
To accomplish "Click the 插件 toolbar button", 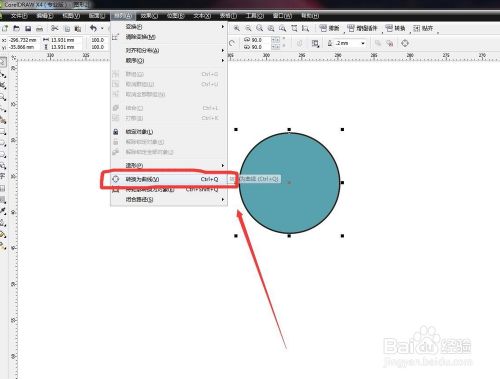I will 329,29.
